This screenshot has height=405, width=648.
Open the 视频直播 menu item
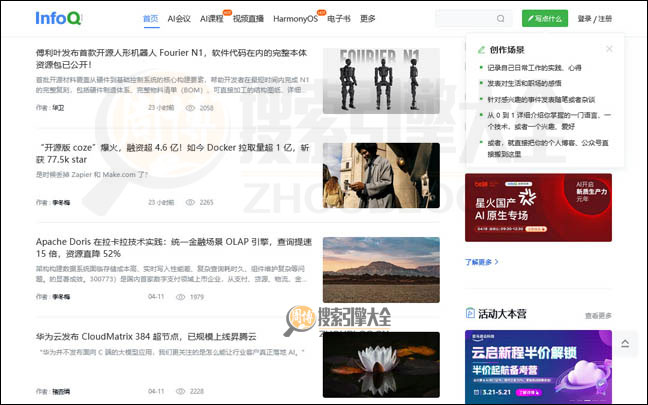point(248,19)
